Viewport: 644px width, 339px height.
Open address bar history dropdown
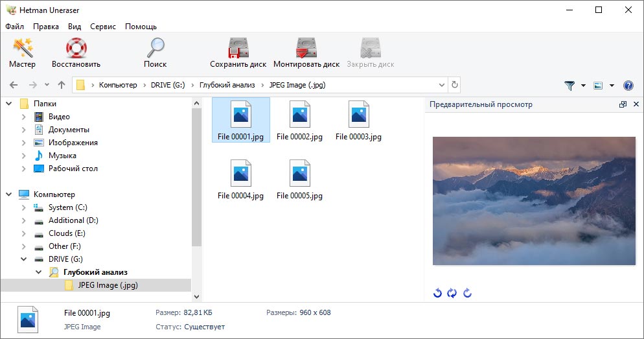(441, 85)
